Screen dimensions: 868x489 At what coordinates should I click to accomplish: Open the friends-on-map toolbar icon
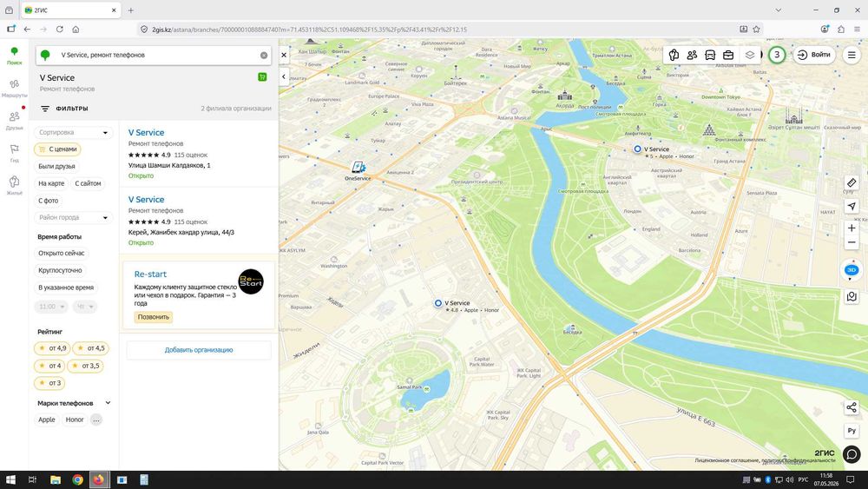point(692,55)
